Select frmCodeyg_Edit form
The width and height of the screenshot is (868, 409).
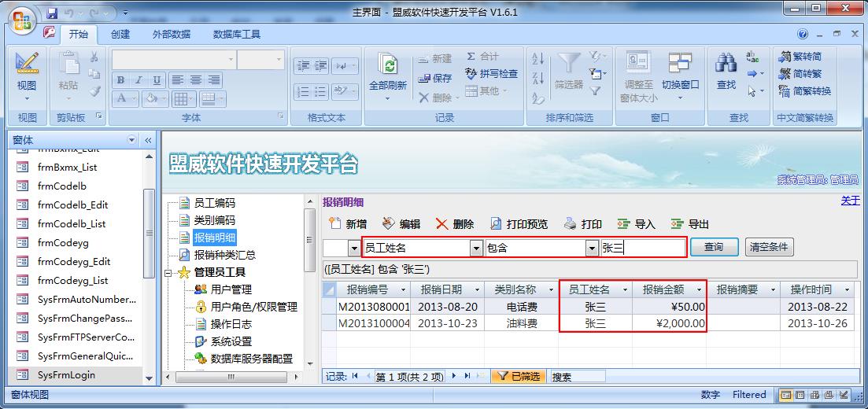[76, 261]
